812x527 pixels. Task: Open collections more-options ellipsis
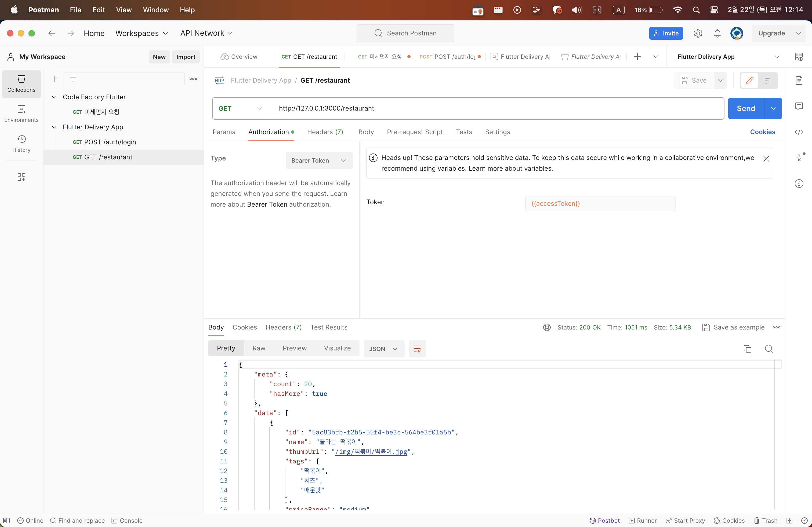click(193, 79)
